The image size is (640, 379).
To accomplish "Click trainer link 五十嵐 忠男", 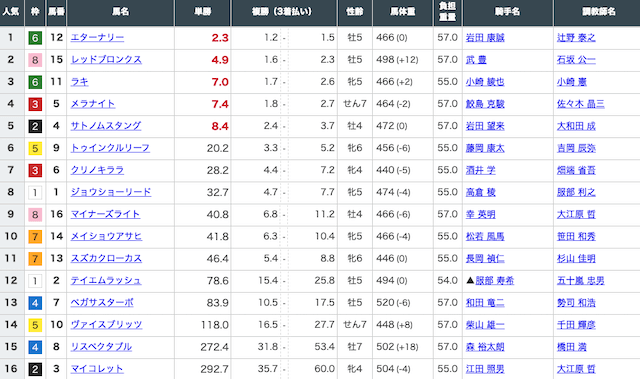I will pos(580,281).
